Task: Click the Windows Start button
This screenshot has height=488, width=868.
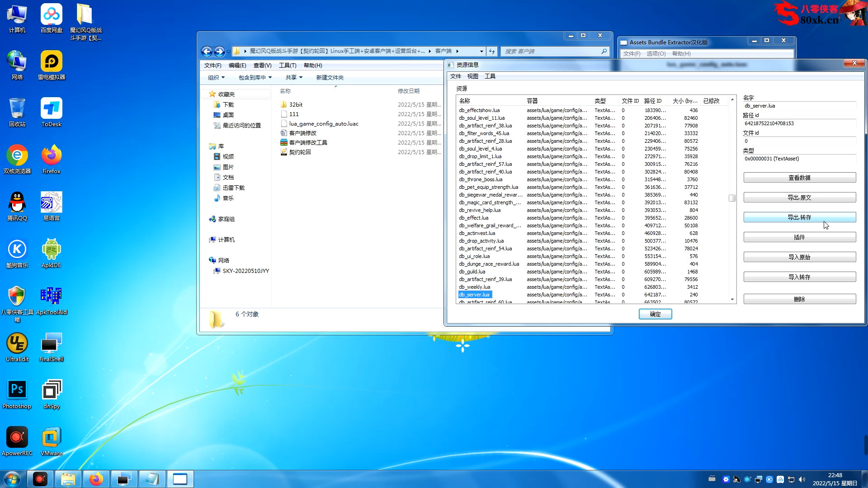Action: [x=12, y=479]
